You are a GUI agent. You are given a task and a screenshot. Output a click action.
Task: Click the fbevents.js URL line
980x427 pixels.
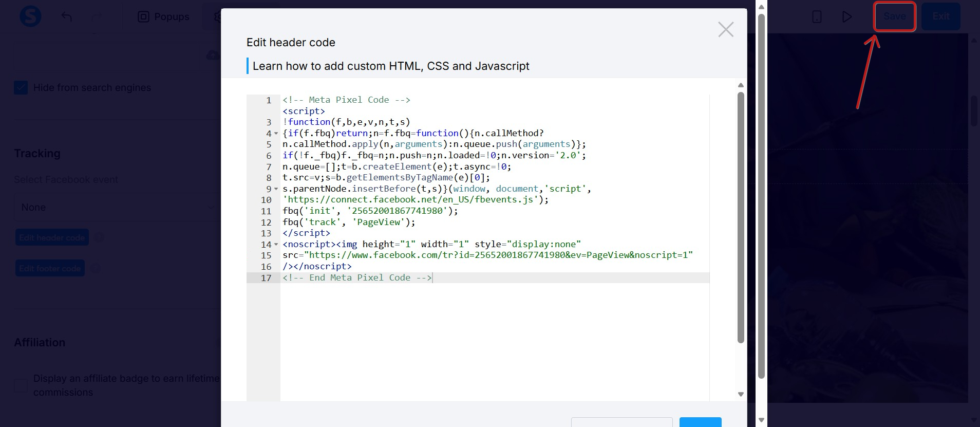[x=416, y=199]
